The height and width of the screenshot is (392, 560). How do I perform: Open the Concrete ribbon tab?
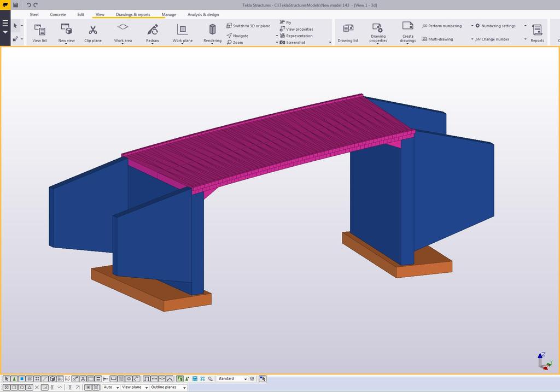tap(58, 15)
